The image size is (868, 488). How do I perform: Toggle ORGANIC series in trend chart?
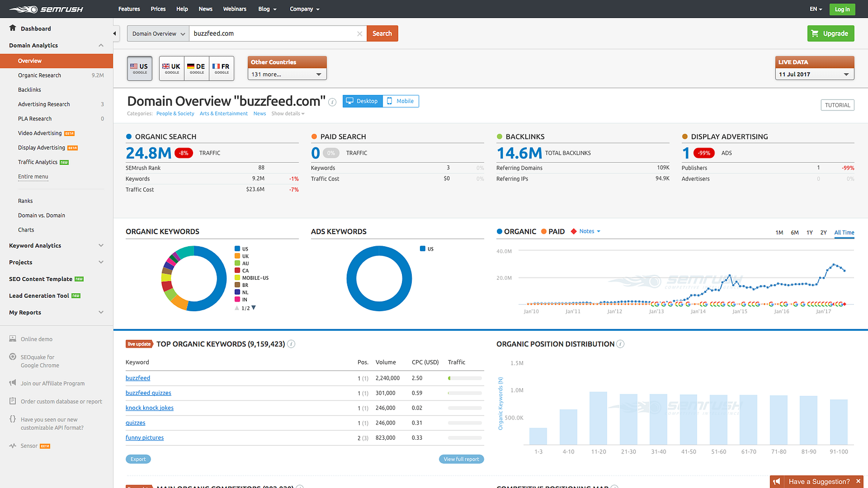[x=516, y=232]
